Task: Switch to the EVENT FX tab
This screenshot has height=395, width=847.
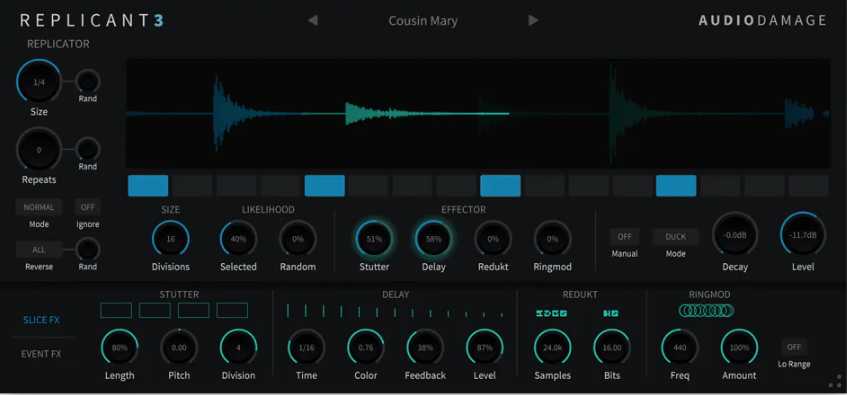Action: 41,354
